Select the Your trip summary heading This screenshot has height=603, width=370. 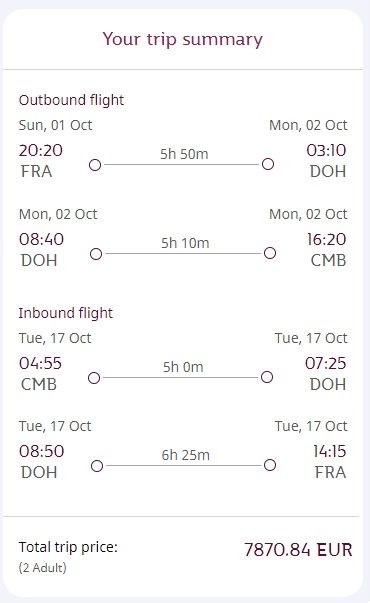[182, 40]
